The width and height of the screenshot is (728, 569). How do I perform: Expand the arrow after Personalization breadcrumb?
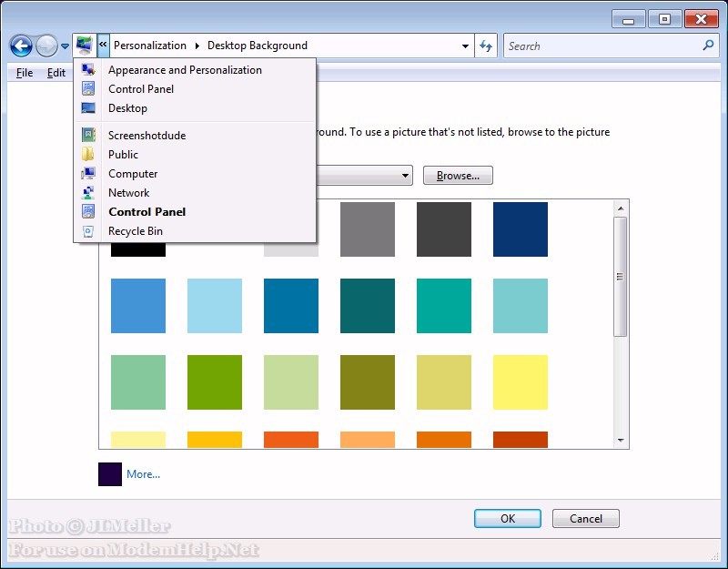click(197, 46)
